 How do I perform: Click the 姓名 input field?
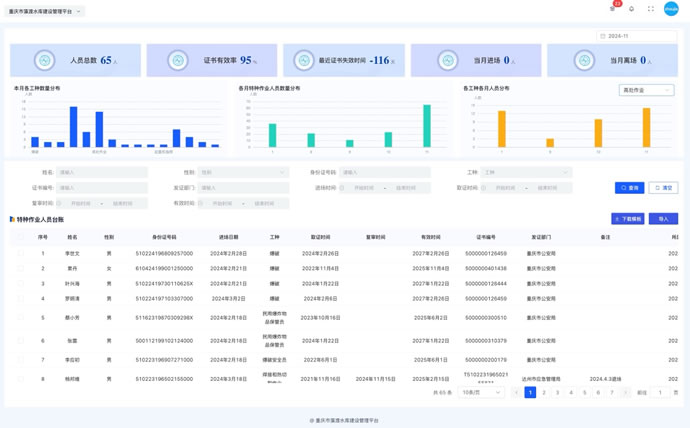coord(102,173)
